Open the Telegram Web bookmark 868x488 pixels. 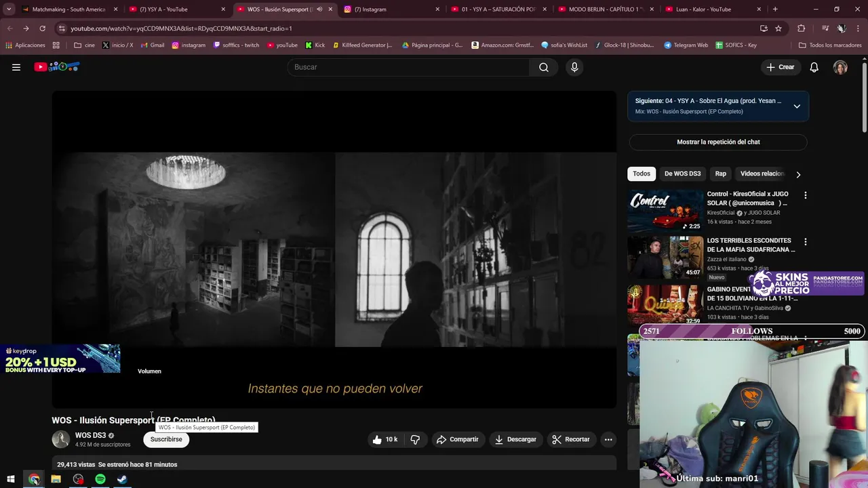click(x=686, y=45)
